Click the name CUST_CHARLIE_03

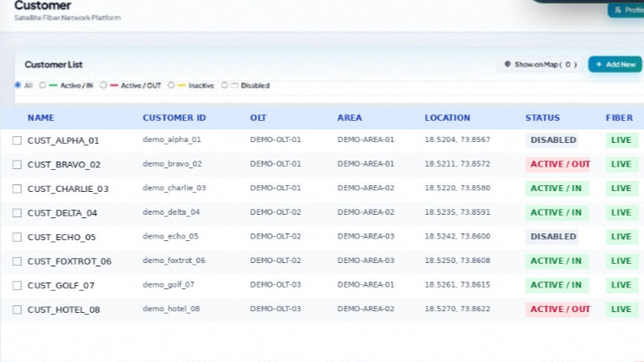pos(68,189)
